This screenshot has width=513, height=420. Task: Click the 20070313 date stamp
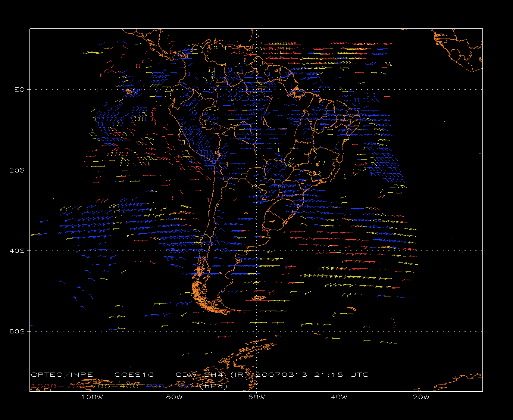click(281, 374)
